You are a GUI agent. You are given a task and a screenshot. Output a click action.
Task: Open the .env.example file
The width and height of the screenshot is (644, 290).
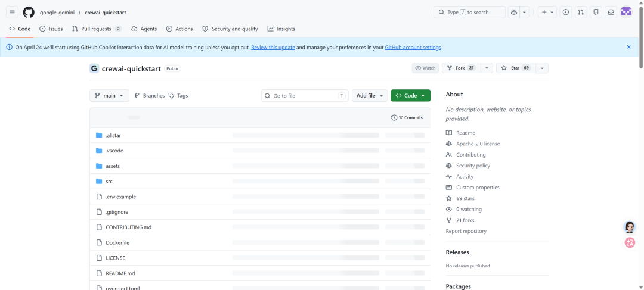120,197
